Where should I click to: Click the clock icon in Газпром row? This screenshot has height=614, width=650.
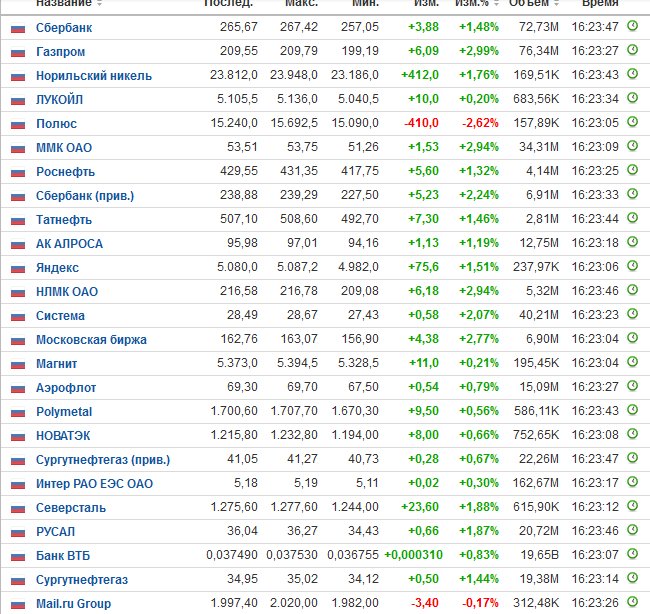coord(632,50)
